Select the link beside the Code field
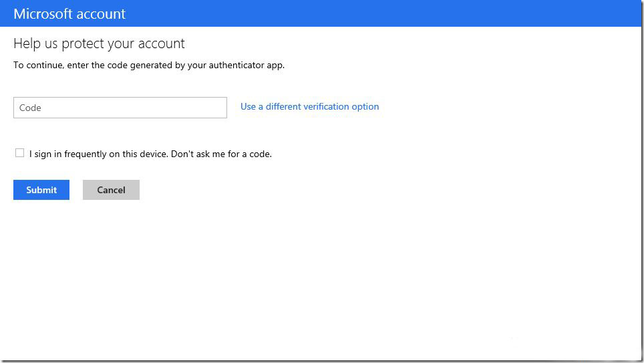The height and width of the screenshot is (363, 644). click(309, 106)
